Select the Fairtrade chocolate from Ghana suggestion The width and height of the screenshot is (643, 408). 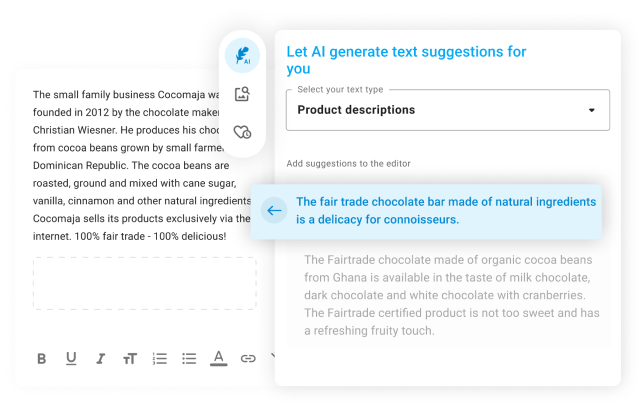point(451,295)
